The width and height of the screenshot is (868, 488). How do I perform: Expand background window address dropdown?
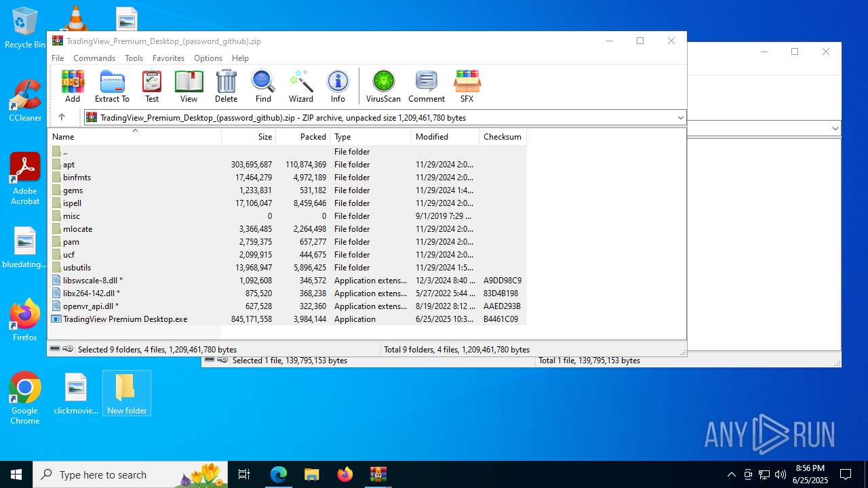(835, 128)
